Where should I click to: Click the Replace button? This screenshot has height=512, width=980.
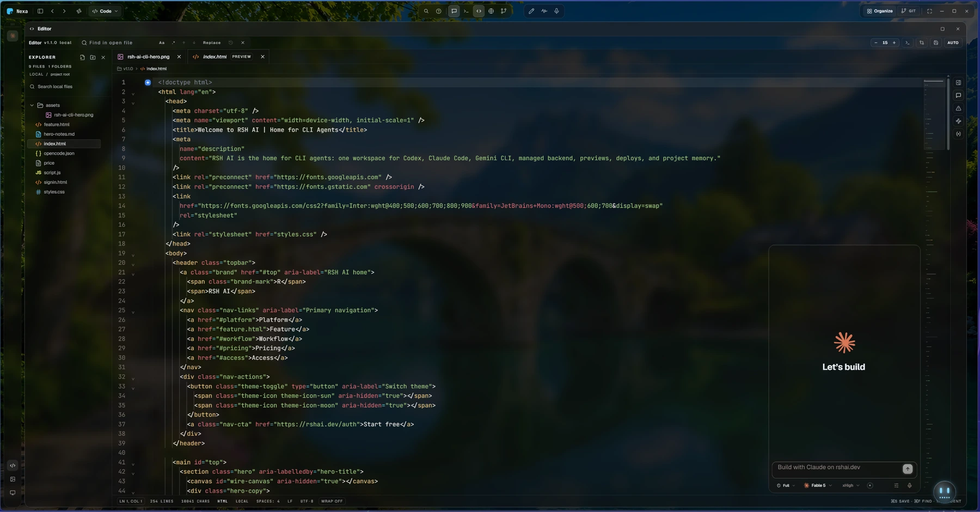212,42
